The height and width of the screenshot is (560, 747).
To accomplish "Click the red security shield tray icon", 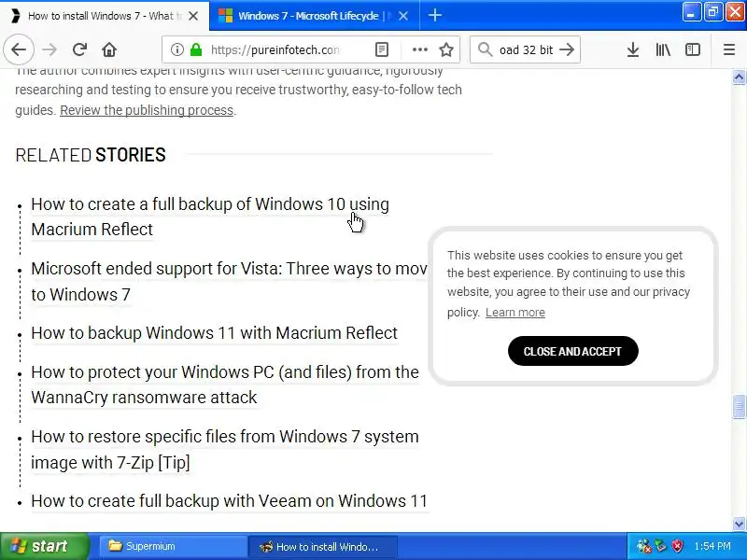I will point(678,546).
